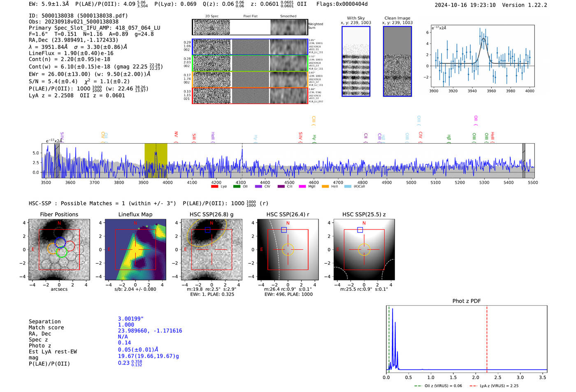Click the yellow ellipse in HSC g image

click(x=207, y=232)
